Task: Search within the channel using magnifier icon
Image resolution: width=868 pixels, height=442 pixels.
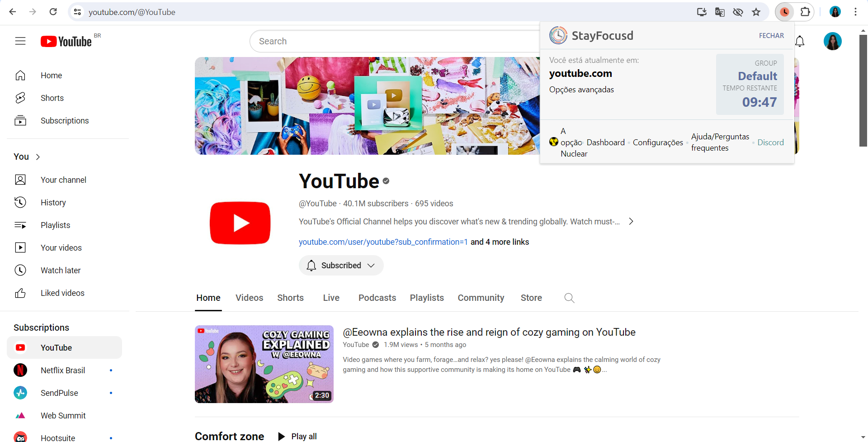Action: pyautogui.click(x=569, y=298)
